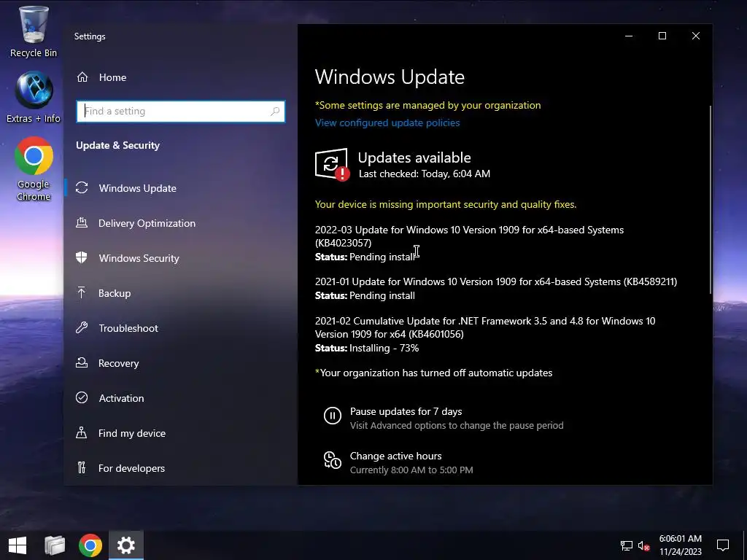Image resolution: width=747 pixels, height=560 pixels.
Task: Click the Activation checkmark circle icon
Action: pos(82,397)
